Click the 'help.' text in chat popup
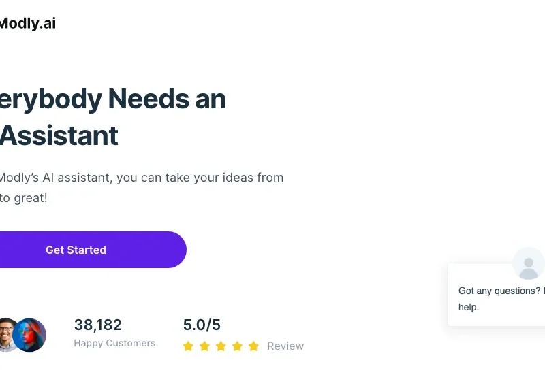 point(469,308)
